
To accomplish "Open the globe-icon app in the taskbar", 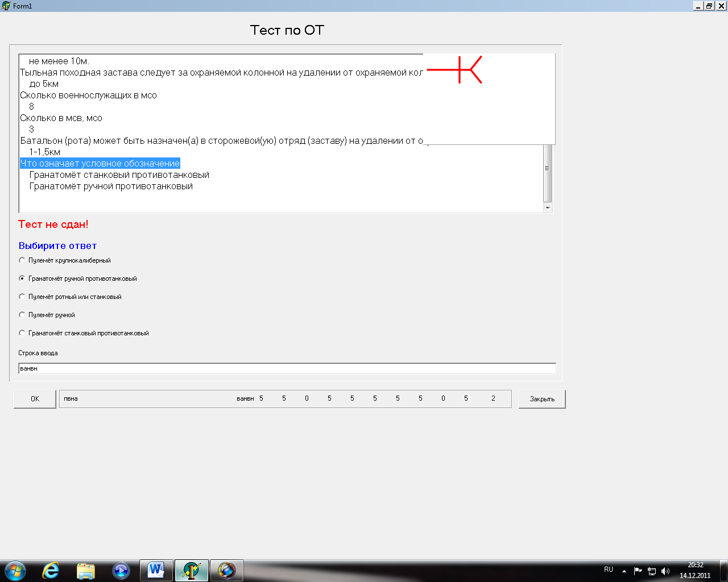I will pyautogui.click(x=226, y=570).
